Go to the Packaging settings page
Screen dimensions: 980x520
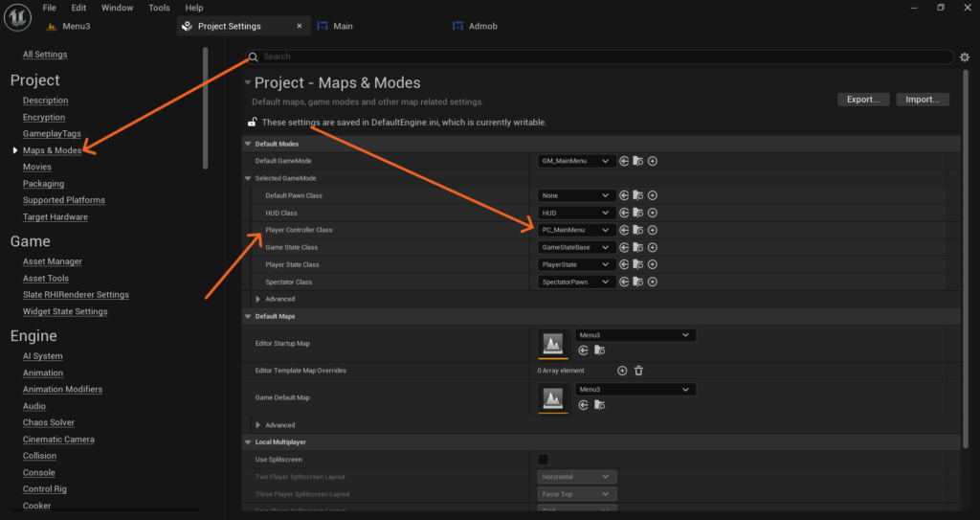pos(44,184)
